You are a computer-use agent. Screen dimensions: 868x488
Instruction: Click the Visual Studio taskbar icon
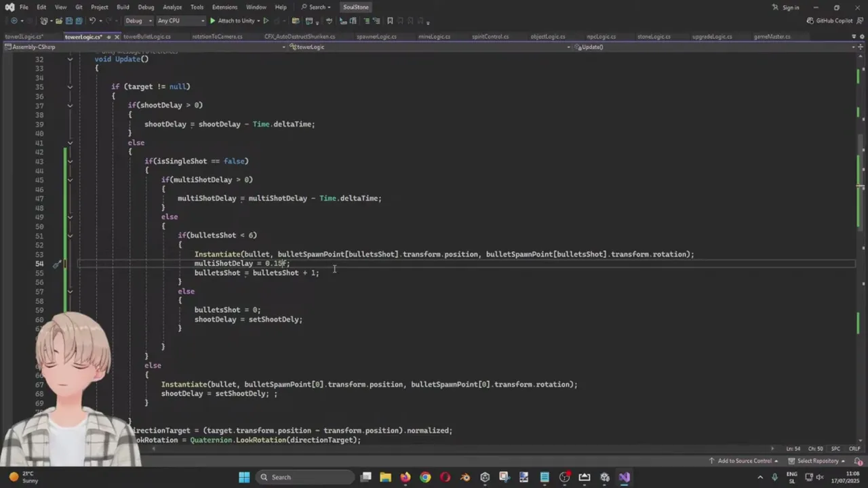click(625, 477)
